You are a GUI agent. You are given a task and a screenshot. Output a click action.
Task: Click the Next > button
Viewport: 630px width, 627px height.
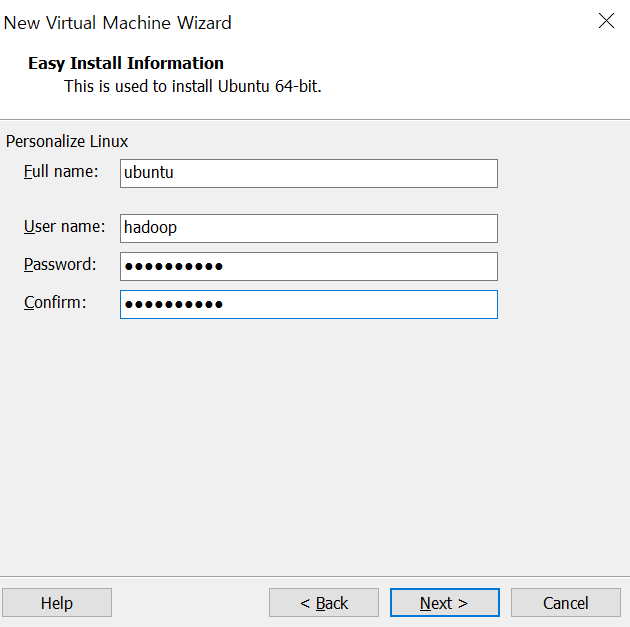[445, 602]
